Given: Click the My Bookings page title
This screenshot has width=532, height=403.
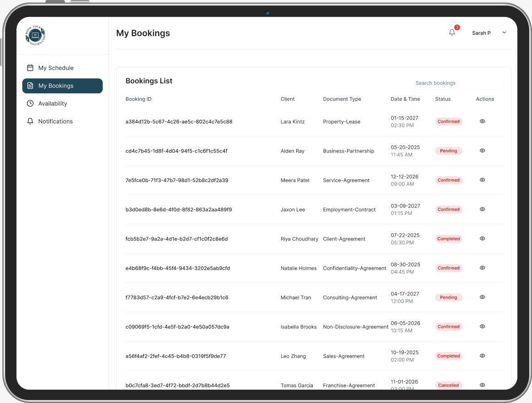Looking at the screenshot, I should click(143, 33).
